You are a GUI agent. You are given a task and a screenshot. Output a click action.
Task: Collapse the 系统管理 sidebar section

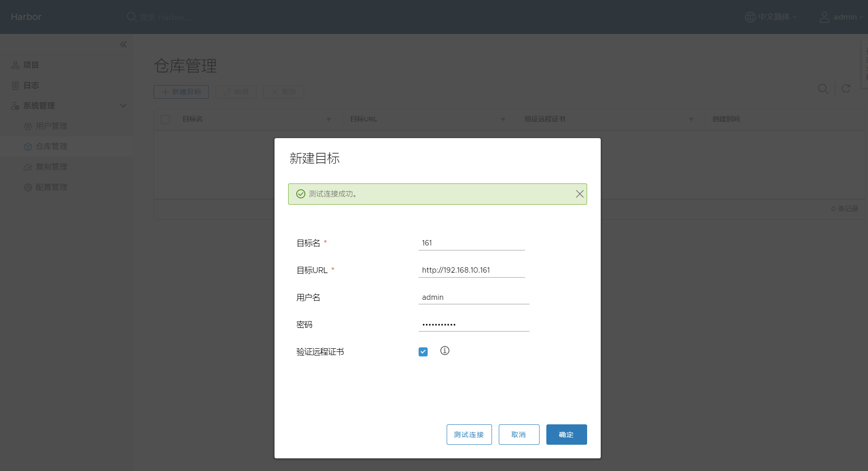click(x=123, y=106)
